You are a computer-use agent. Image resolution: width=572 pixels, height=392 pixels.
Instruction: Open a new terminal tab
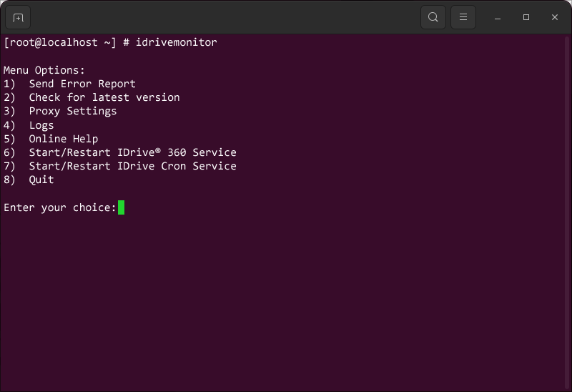coord(18,17)
